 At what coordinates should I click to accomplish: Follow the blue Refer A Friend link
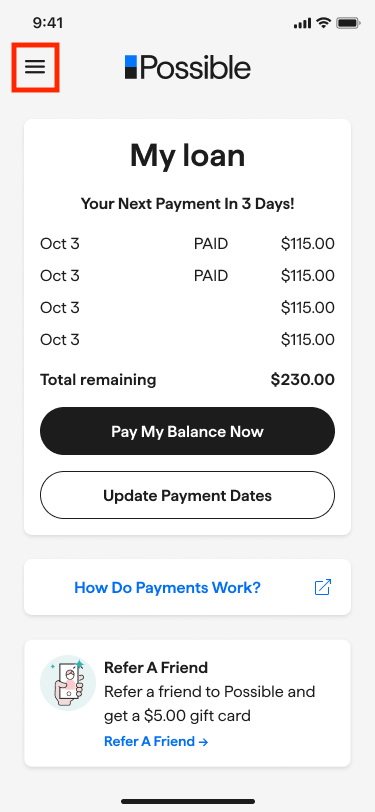[156, 741]
